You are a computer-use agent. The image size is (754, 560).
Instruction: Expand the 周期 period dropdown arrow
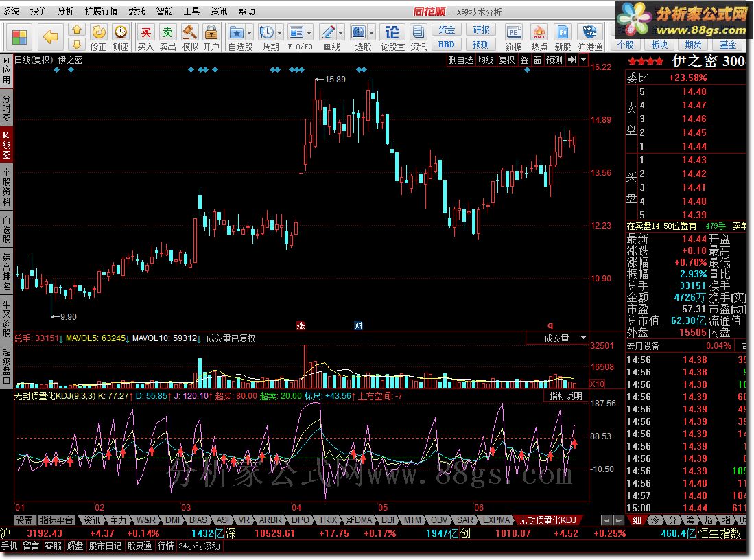click(x=279, y=33)
